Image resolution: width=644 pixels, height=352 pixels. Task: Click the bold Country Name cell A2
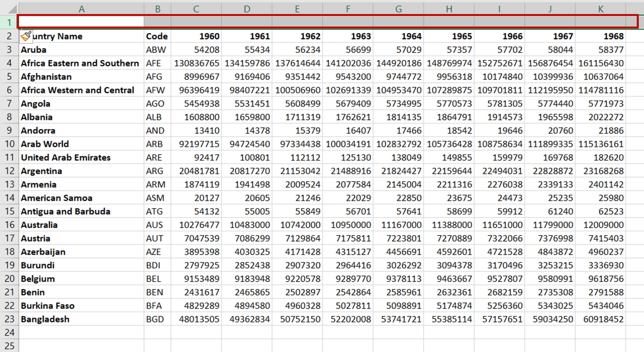pyautogui.click(x=80, y=36)
